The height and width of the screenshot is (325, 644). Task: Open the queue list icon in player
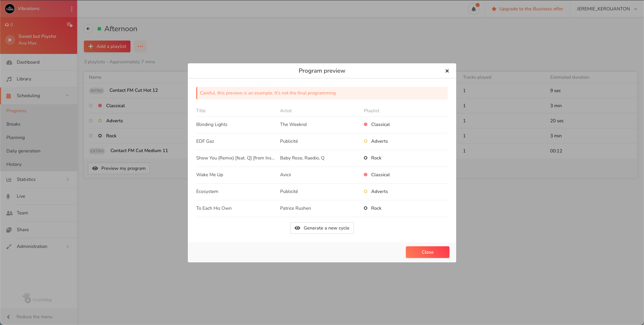click(x=69, y=24)
